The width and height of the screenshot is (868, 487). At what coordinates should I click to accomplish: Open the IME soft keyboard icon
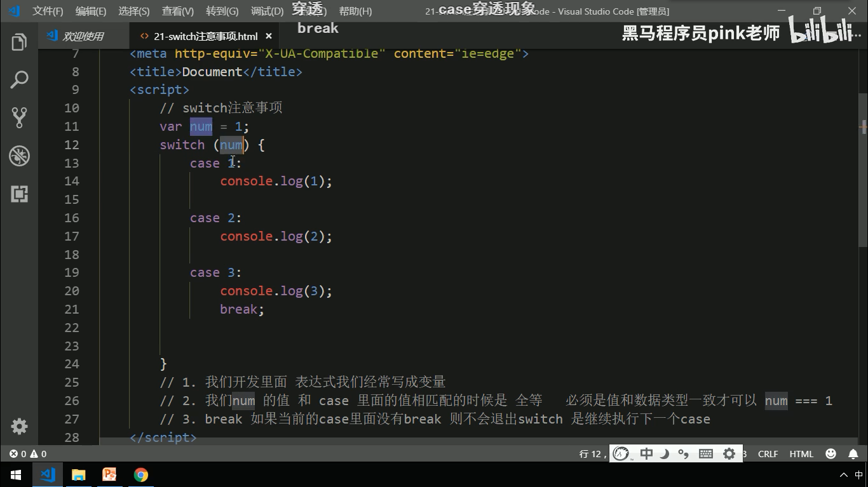(705, 453)
